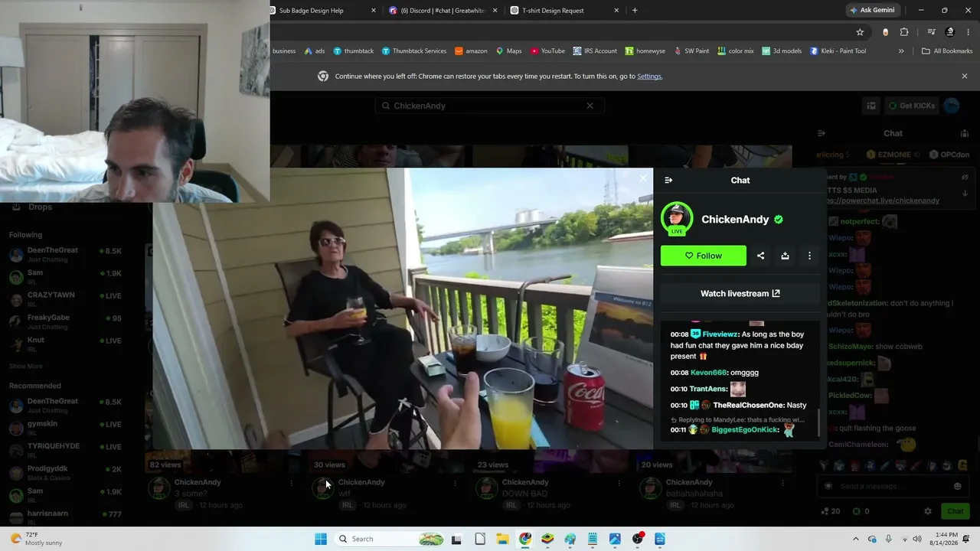Close the clip popup with X
Screen dimensions: 980x551
click(643, 178)
